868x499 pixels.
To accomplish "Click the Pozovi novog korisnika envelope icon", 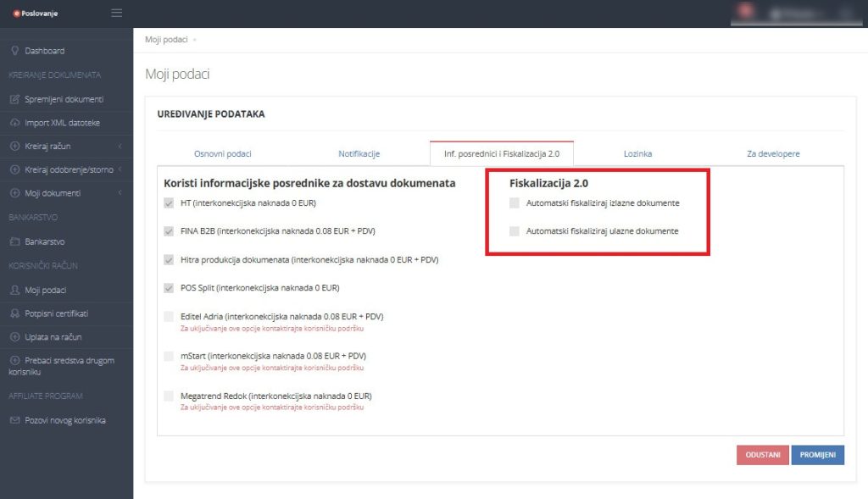I will (x=14, y=420).
